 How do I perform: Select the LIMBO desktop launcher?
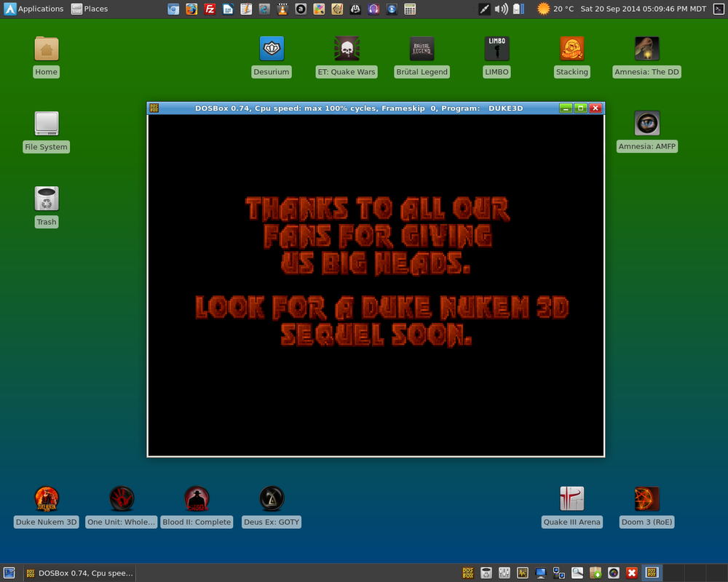pyautogui.click(x=496, y=57)
